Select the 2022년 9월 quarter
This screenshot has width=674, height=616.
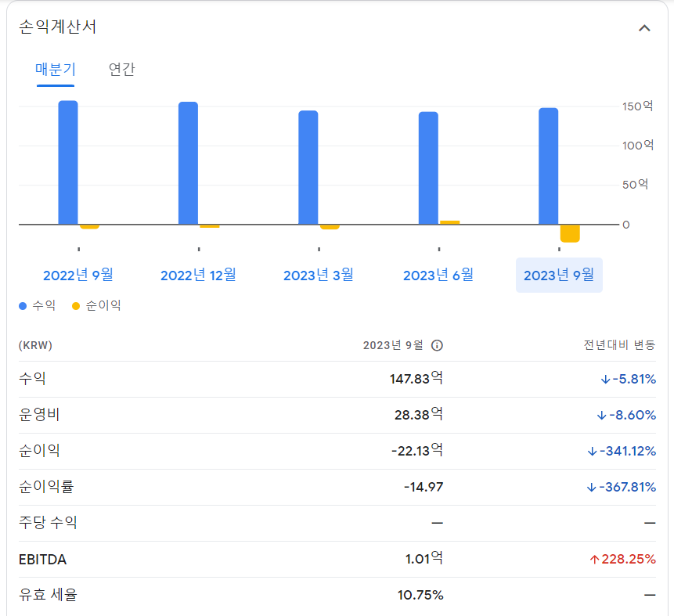78,275
